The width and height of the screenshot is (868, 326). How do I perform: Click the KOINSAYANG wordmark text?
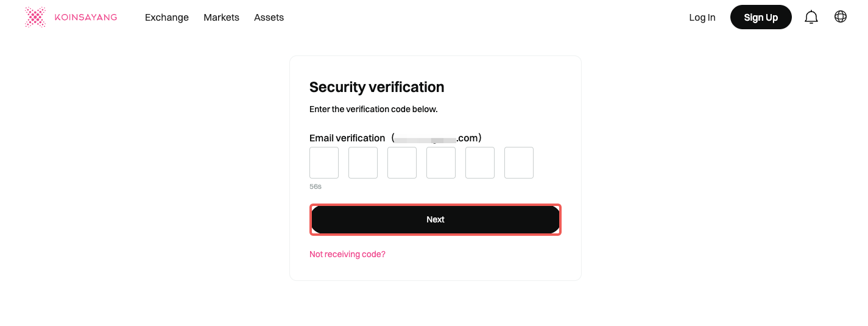pyautogui.click(x=85, y=18)
